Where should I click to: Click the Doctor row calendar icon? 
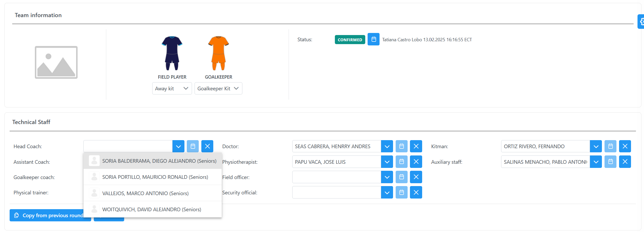tap(401, 146)
